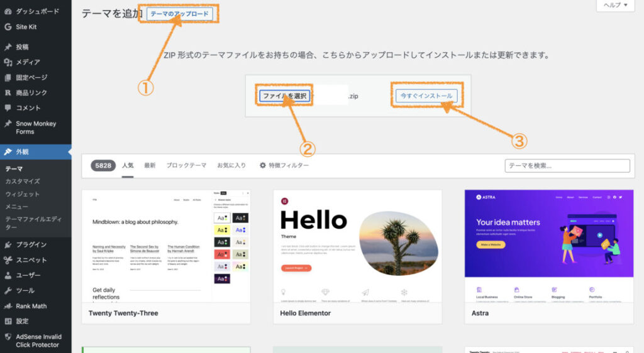Click the gear icon for feature filter (特徴フィルター)
This screenshot has width=644, height=353.
[263, 165]
